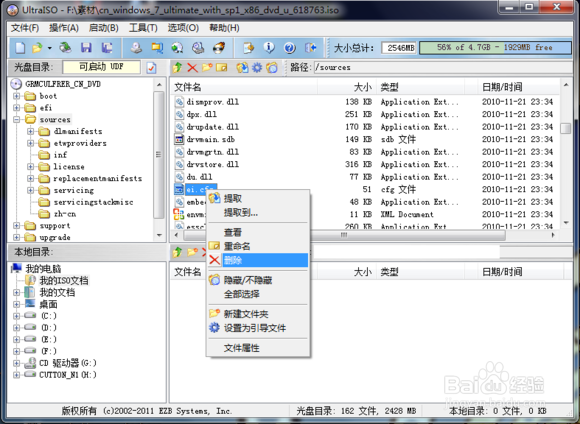580x424 pixels.
Task: Open the 文件(F) menu
Action: pos(25,28)
